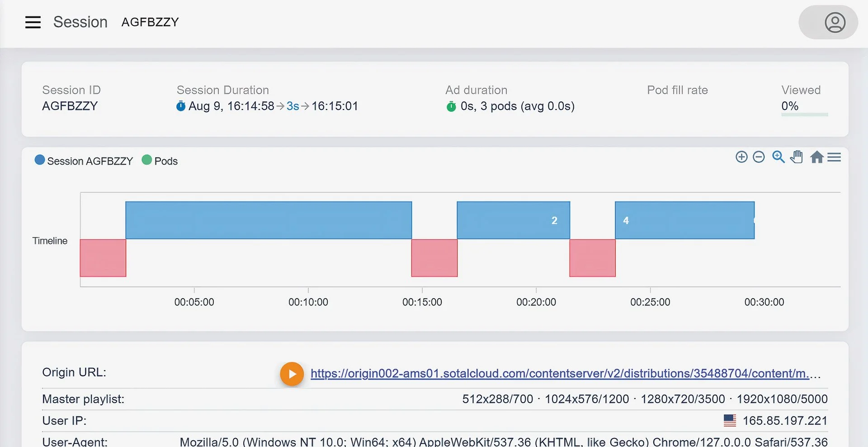The height and width of the screenshot is (447, 868).
Task: Click the Viewed 0% progress bar
Action: click(x=805, y=115)
